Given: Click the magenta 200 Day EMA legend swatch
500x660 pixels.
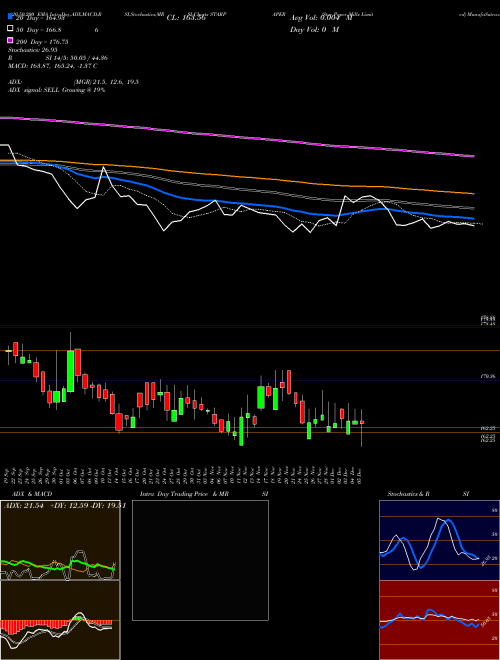Looking at the screenshot, I should tap(10, 40).
